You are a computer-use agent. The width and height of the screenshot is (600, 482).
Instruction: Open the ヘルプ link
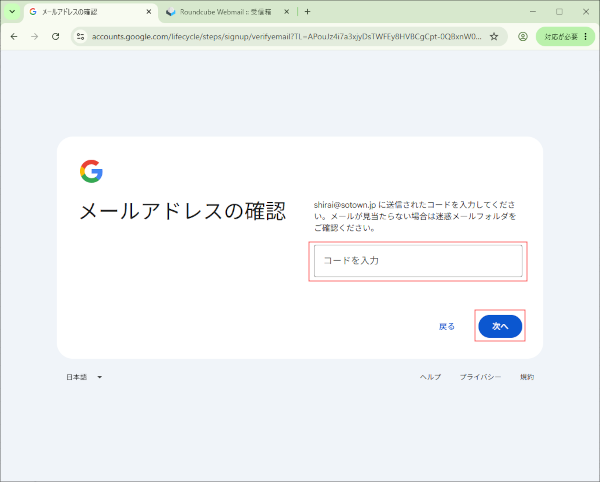[430, 377]
